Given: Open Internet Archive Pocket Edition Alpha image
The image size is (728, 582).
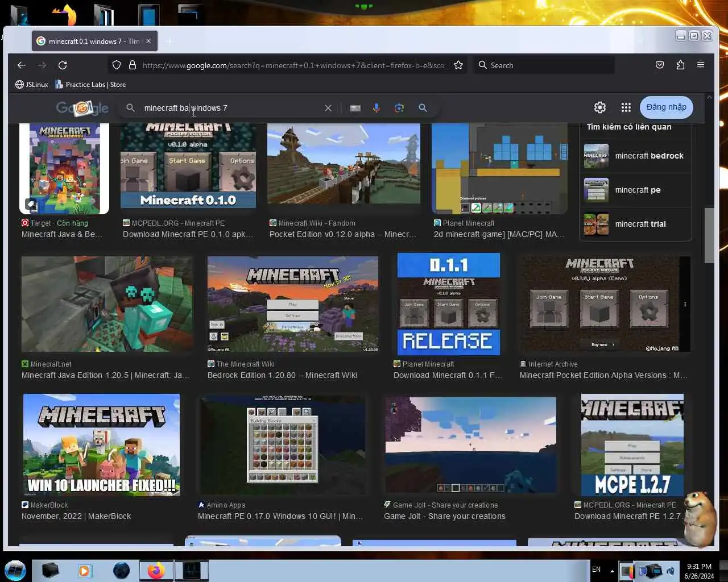Looking at the screenshot, I should (x=604, y=304).
